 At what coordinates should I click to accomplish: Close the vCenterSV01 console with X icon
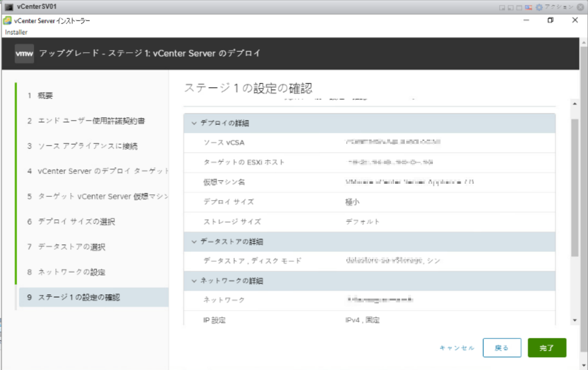pyautogui.click(x=580, y=7)
